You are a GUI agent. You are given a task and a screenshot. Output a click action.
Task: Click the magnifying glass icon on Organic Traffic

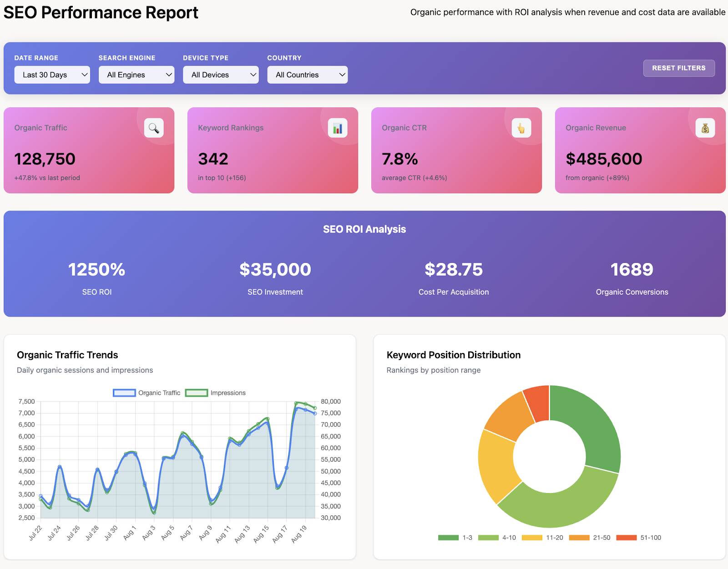[154, 128]
